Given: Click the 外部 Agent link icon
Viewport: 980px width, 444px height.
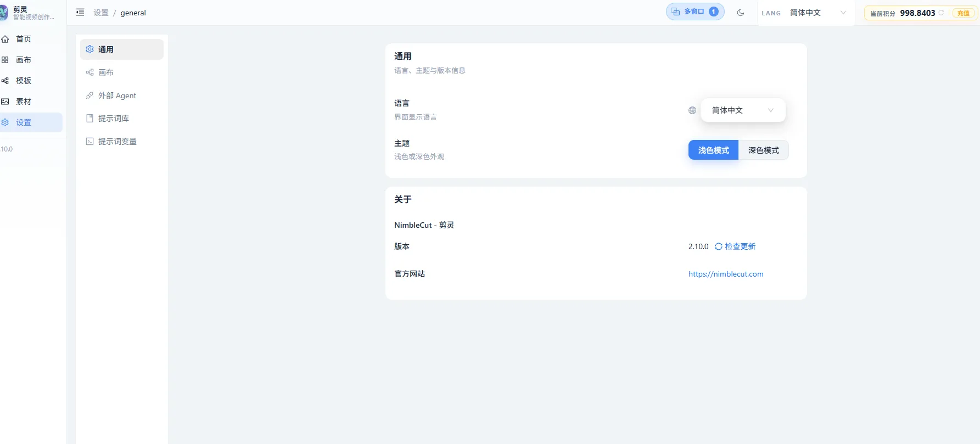Looking at the screenshot, I should pyautogui.click(x=90, y=95).
